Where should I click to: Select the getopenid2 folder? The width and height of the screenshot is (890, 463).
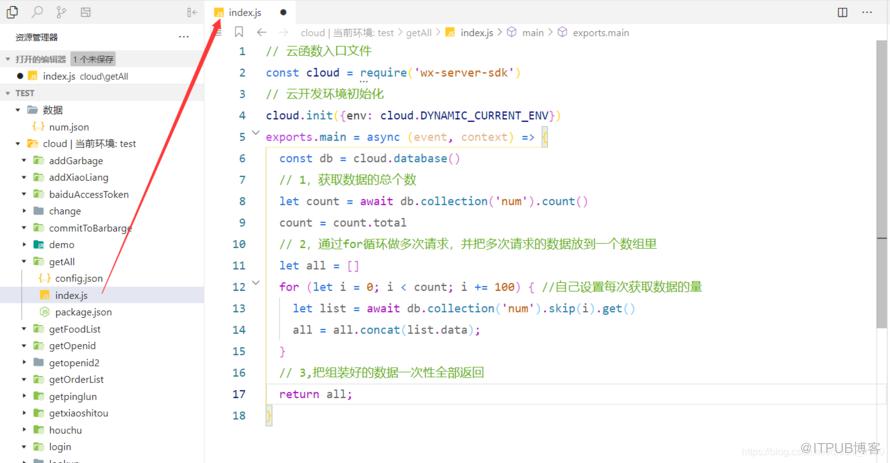click(x=74, y=363)
